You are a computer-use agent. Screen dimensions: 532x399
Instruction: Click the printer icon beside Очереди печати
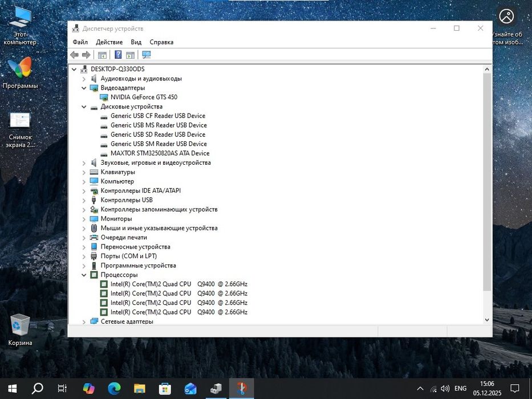click(x=94, y=238)
